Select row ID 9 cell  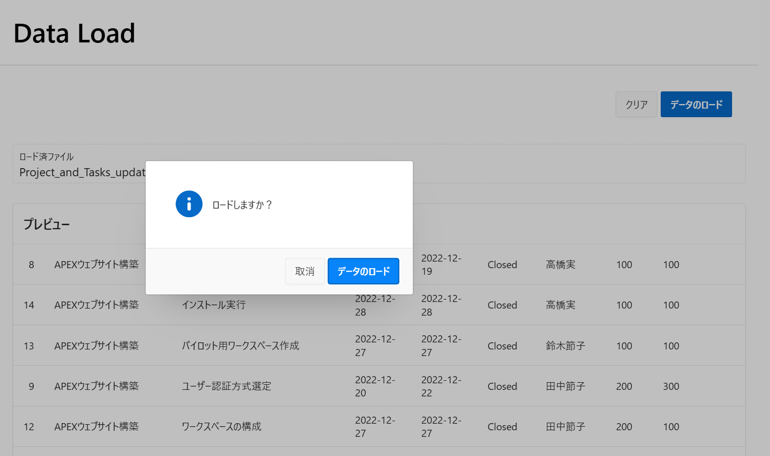coord(31,386)
